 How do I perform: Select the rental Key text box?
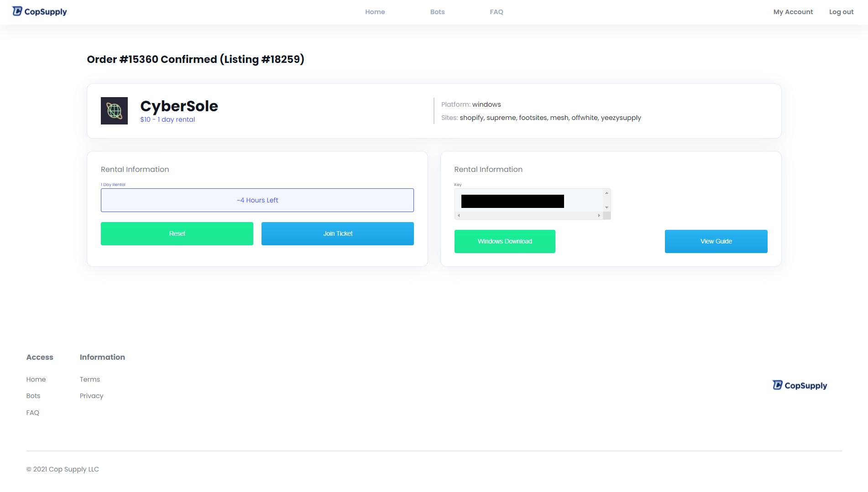528,201
